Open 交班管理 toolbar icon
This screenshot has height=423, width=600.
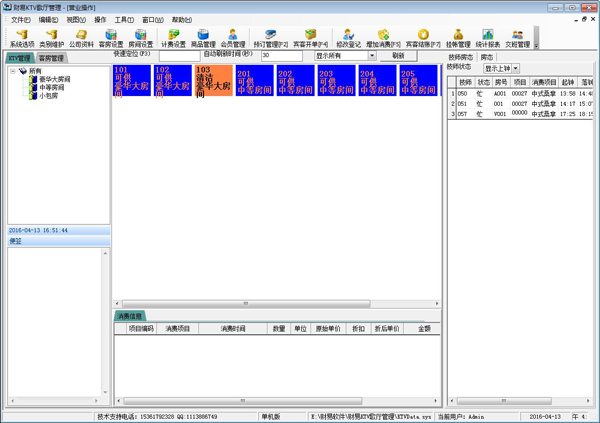(x=517, y=38)
